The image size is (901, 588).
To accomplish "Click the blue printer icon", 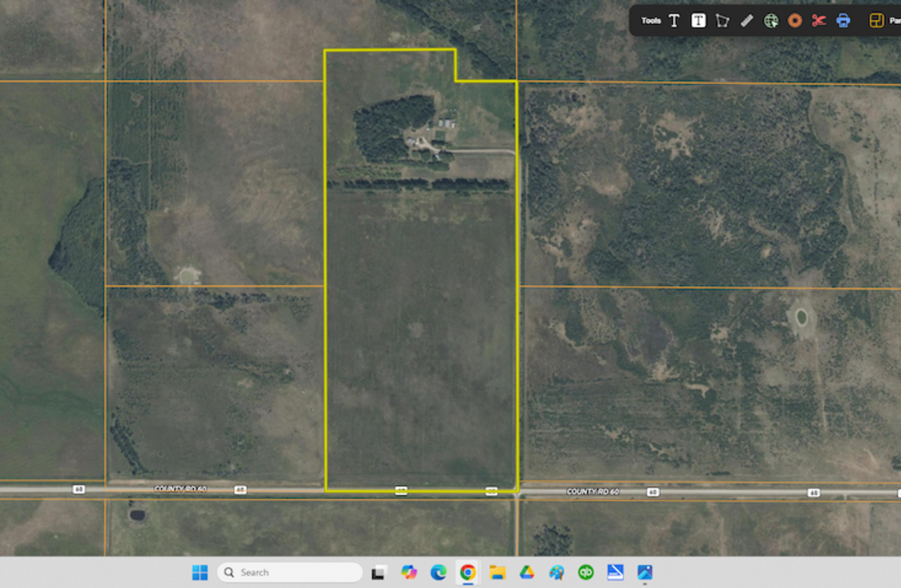I will 843,21.
